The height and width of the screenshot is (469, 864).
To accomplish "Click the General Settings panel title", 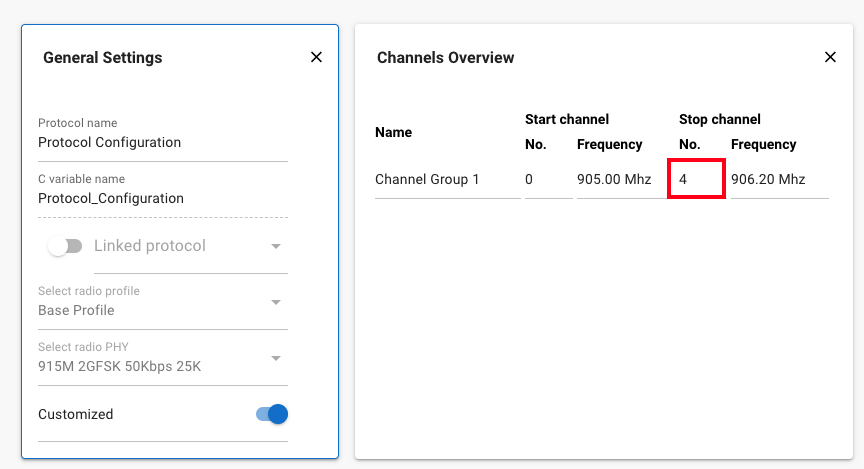I will 102,58.
